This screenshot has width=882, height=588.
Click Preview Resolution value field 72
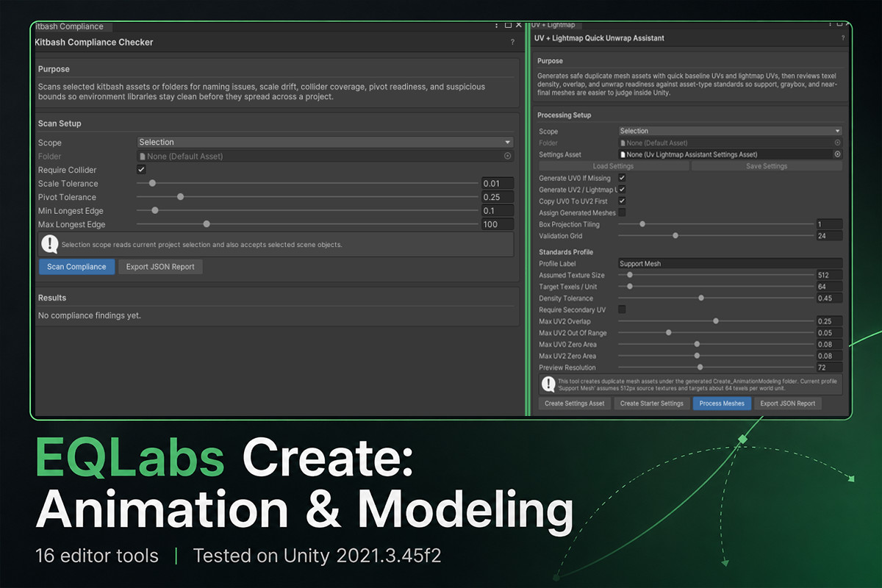pyautogui.click(x=829, y=367)
